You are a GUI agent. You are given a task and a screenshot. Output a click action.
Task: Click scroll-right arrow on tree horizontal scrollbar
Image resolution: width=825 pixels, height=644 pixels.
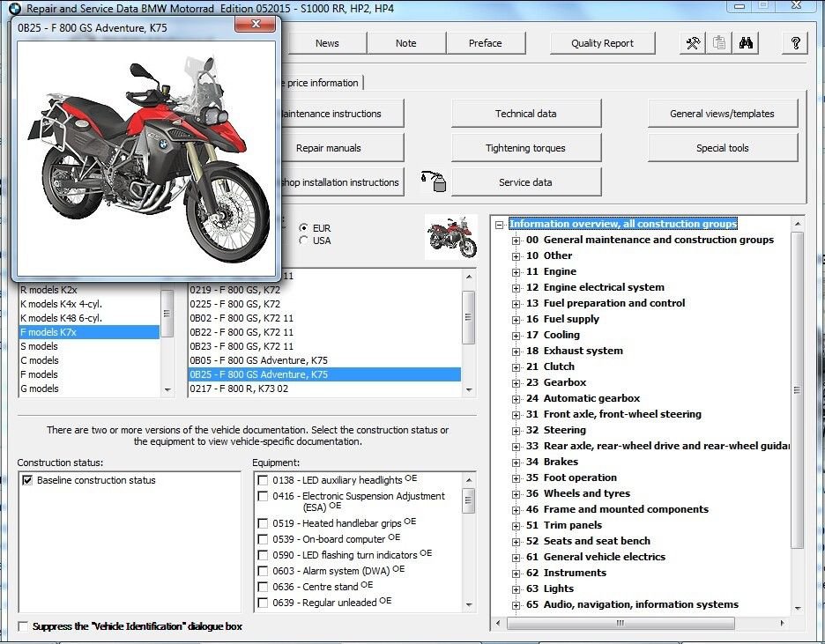[x=783, y=623]
